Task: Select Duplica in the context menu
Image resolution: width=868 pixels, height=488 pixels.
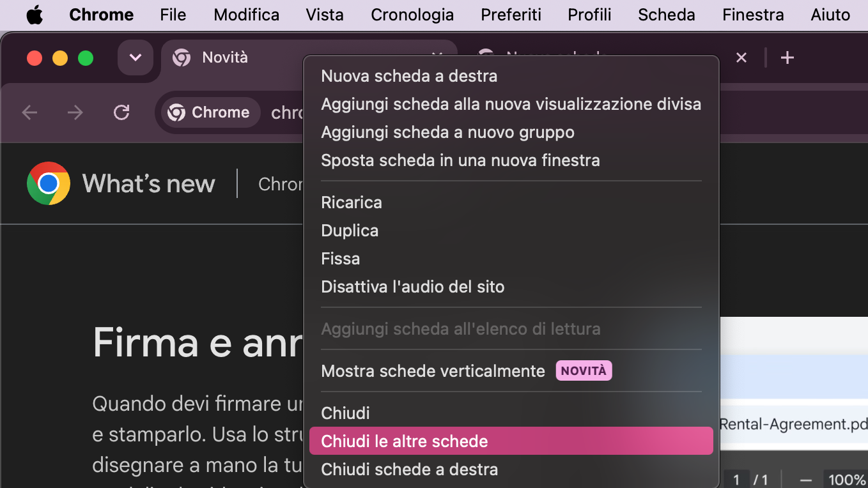Action: [511, 231]
